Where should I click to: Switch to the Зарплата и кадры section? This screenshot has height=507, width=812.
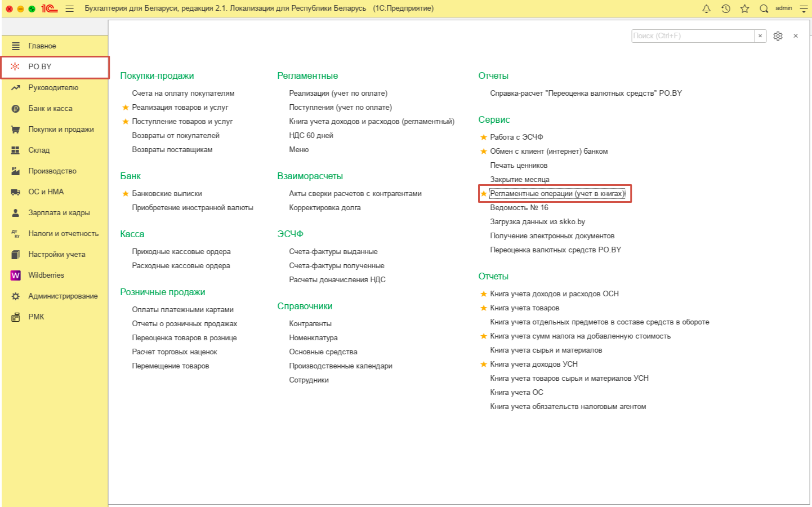tap(59, 213)
